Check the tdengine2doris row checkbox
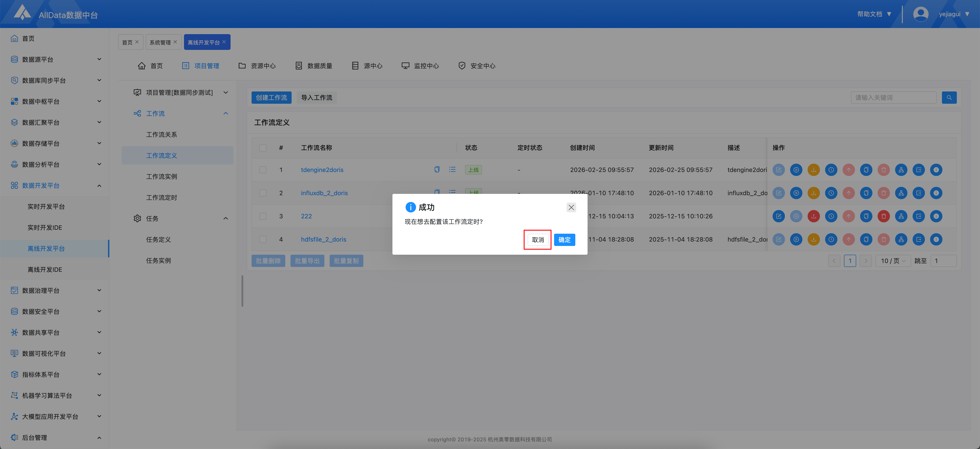Screen dimensions: 980x449 [x=263, y=170]
